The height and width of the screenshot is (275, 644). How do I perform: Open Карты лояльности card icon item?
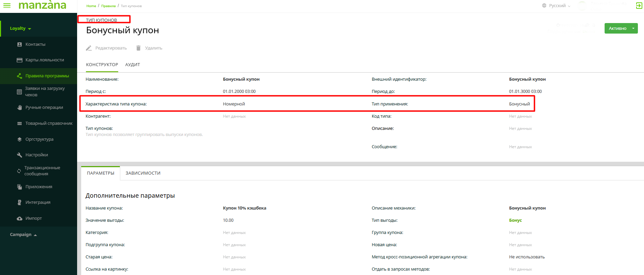coord(19,60)
